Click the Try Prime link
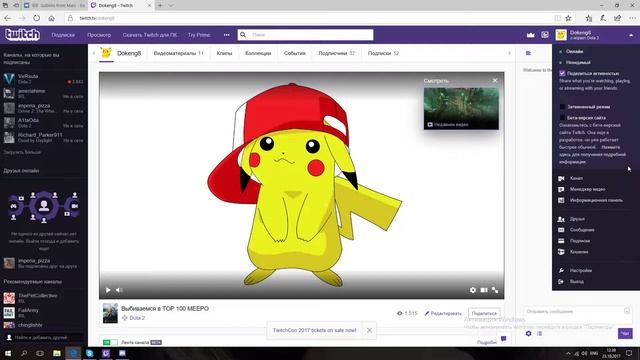640x360 pixels. 199,35
